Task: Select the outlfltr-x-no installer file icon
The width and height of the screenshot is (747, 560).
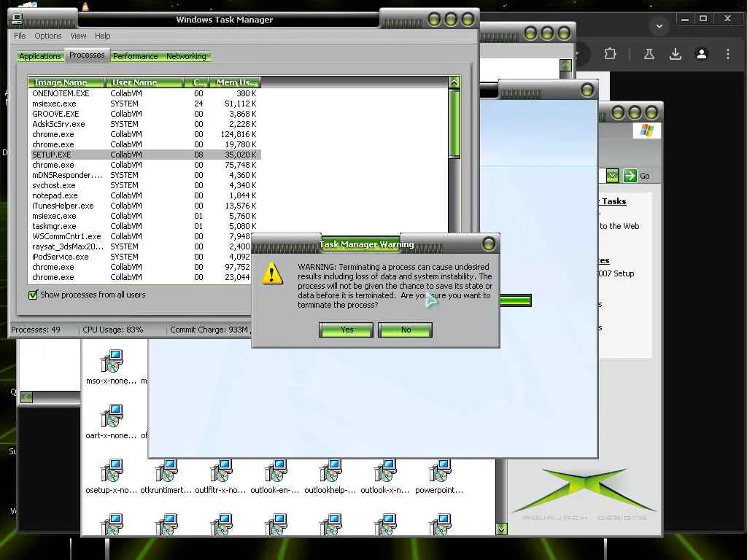Action: pos(220,476)
